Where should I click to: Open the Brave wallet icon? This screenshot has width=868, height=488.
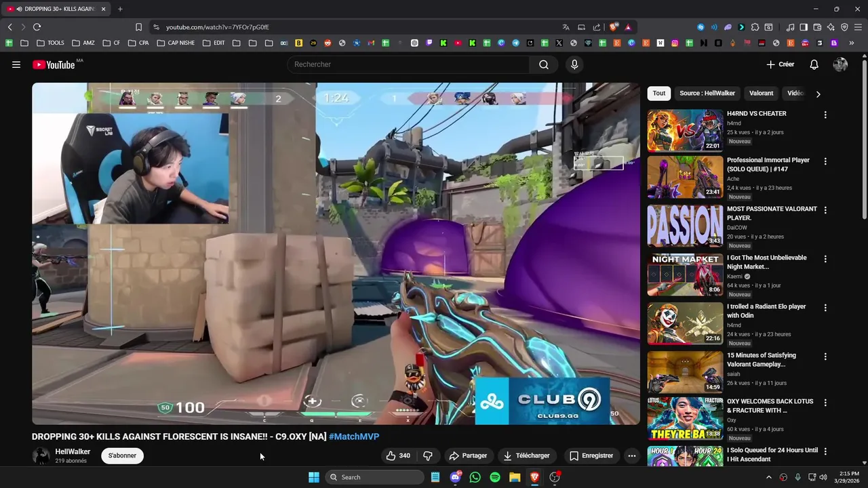[818, 27]
